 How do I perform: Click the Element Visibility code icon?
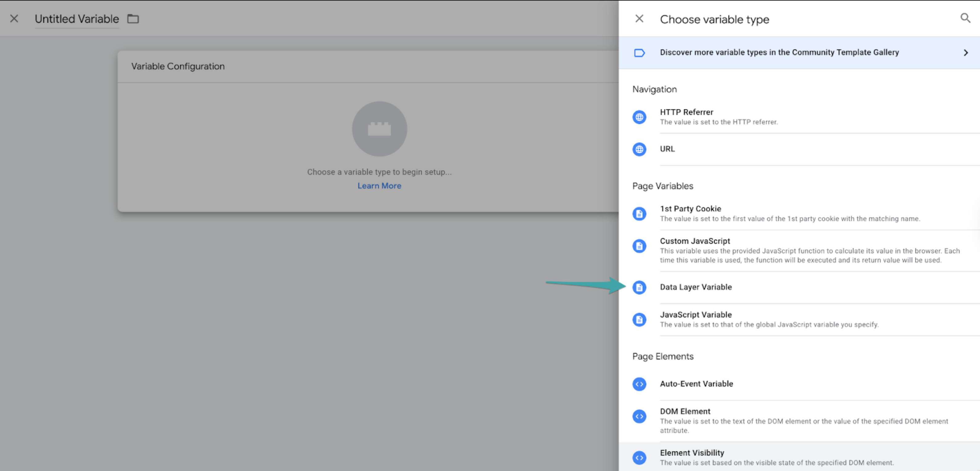click(x=639, y=458)
